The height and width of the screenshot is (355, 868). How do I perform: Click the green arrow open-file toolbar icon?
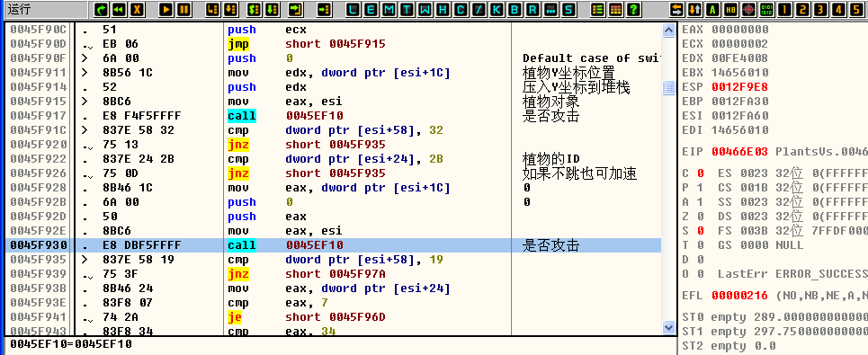click(x=102, y=9)
